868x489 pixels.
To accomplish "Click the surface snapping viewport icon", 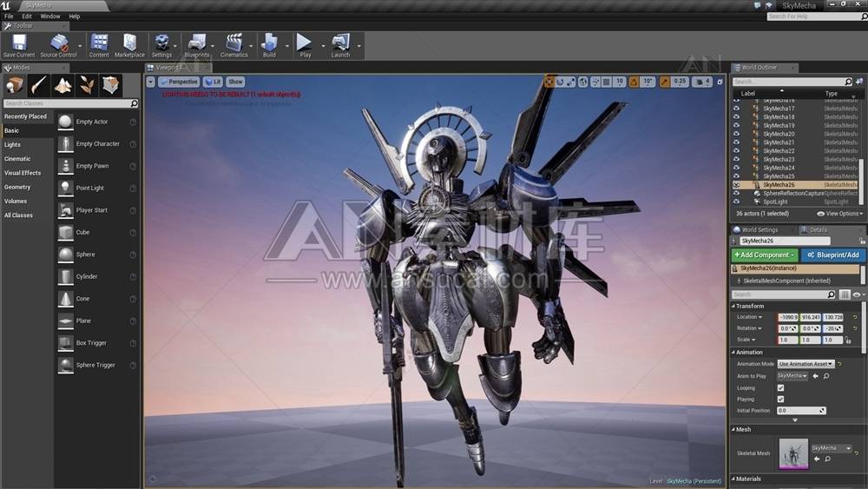I will [595, 82].
